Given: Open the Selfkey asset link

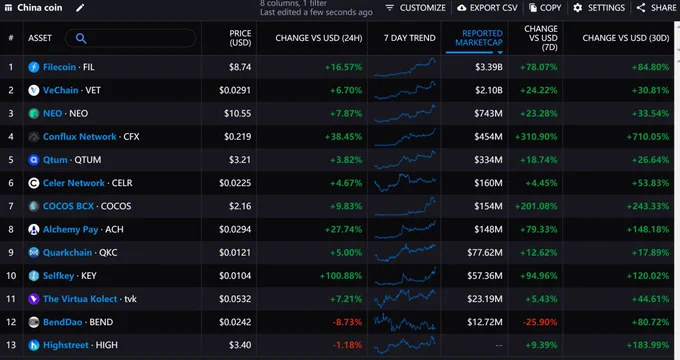Looking at the screenshot, I should click(x=58, y=276).
